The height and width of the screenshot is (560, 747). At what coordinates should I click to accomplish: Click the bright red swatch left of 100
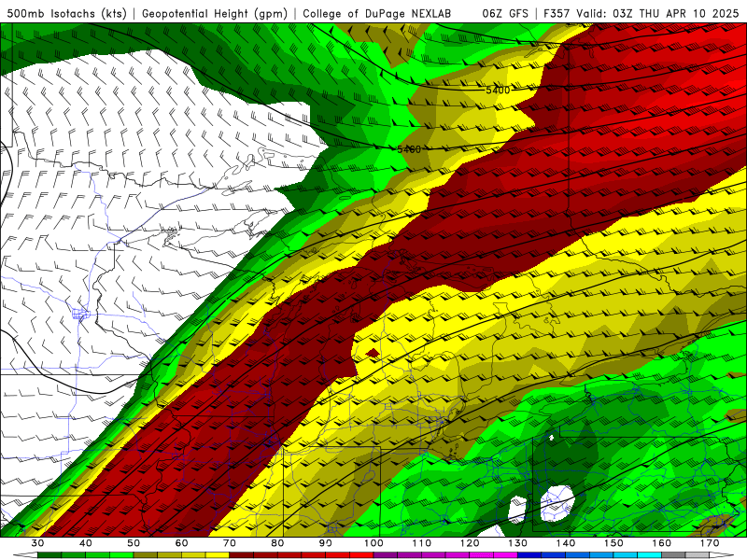(x=361, y=555)
